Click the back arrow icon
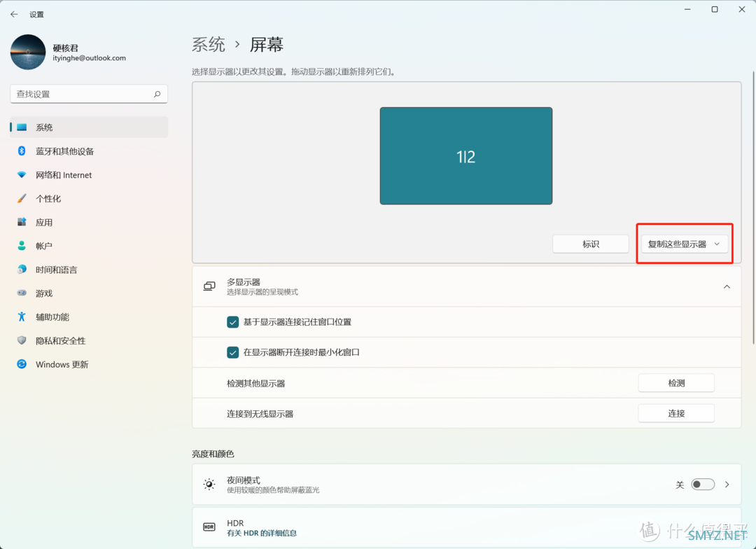The image size is (756, 549). coord(14,14)
